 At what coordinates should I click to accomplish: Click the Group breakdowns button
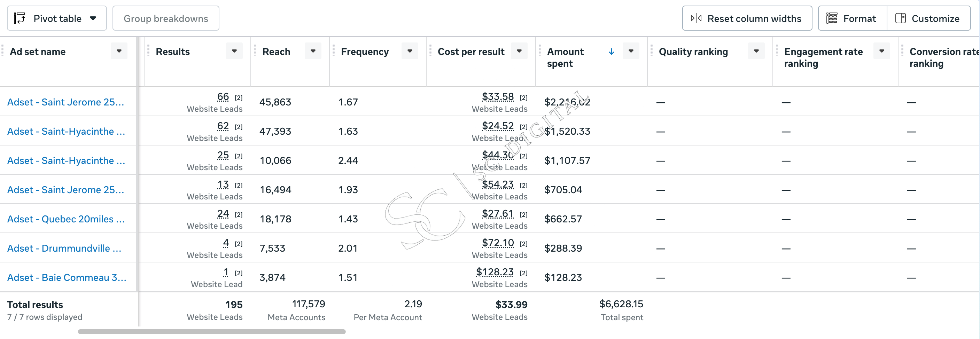pos(166,18)
